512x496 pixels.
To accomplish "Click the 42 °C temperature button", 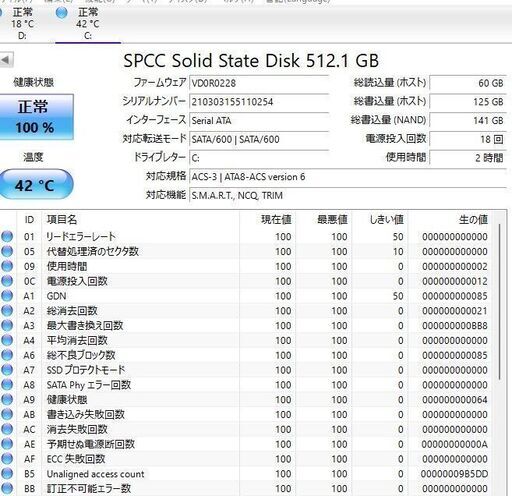I will (x=36, y=185).
